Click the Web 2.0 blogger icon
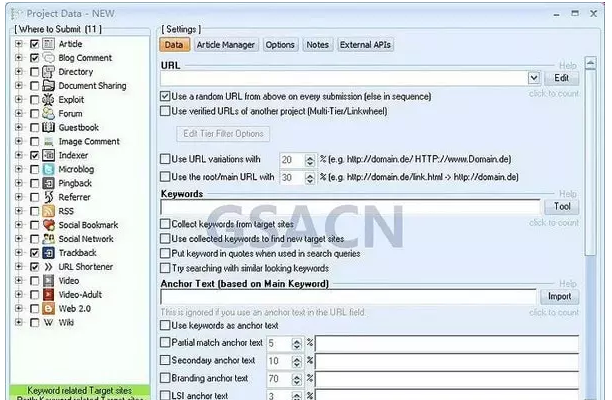This screenshot has height=400, width=612. pyautogui.click(x=48, y=309)
